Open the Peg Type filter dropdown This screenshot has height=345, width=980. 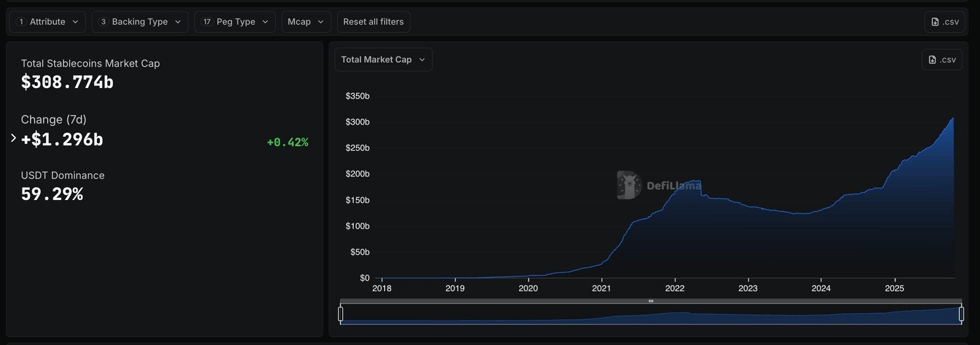[235, 21]
